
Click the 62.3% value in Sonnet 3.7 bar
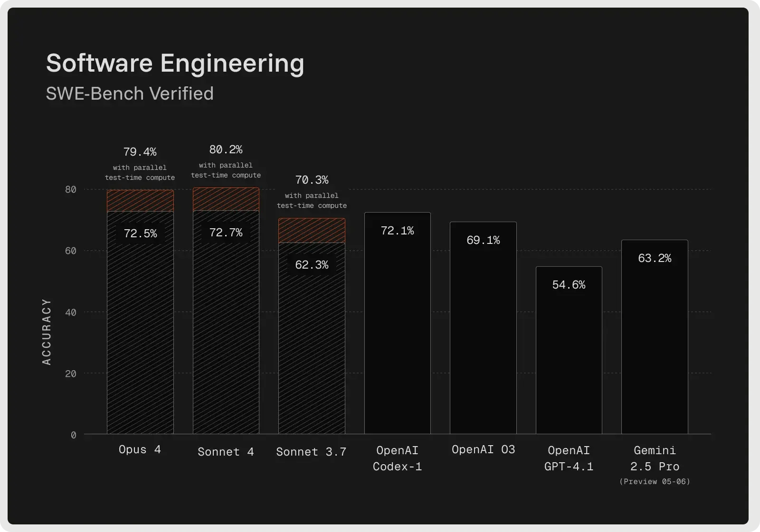[x=312, y=265]
